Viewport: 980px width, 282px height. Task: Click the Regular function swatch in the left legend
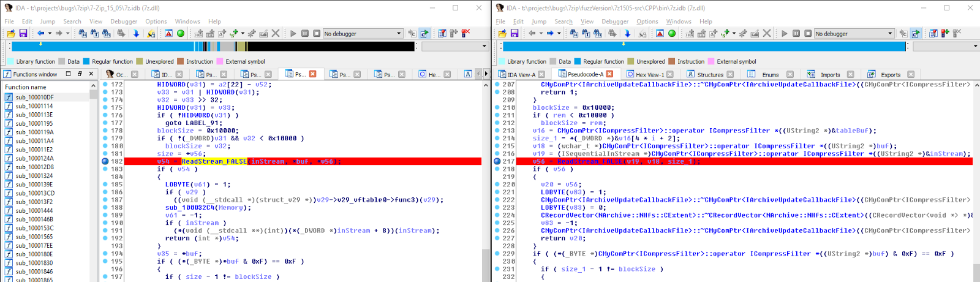[86, 61]
